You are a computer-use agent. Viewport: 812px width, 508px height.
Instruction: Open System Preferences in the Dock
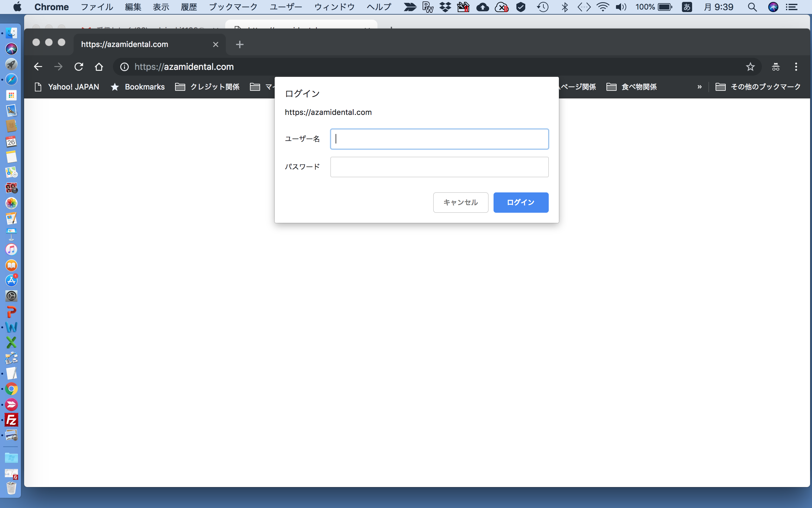[x=11, y=296]
